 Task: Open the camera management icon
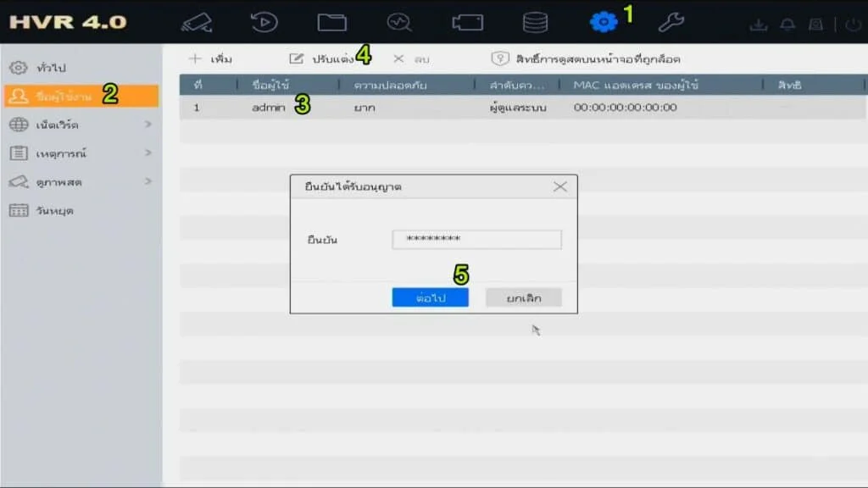tap(467, 23)
